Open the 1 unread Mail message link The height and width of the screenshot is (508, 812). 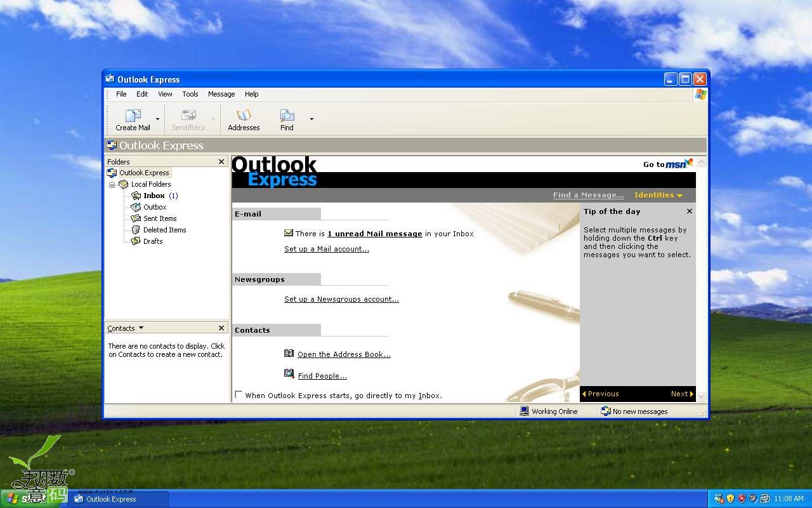[x=375, y=234]
